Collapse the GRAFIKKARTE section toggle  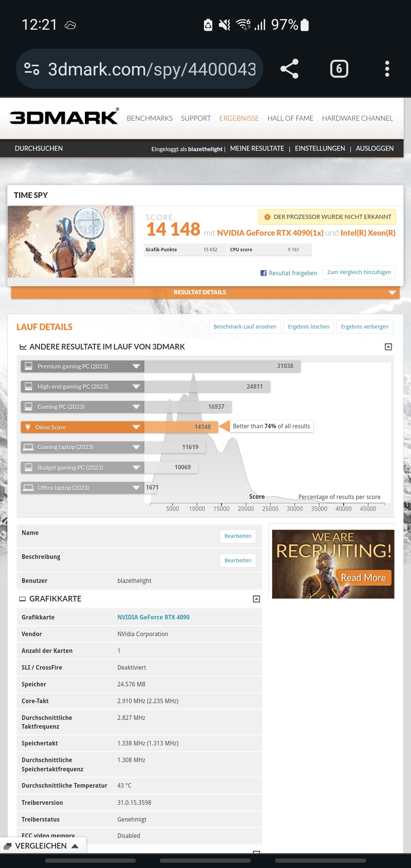tap(256, 599)
